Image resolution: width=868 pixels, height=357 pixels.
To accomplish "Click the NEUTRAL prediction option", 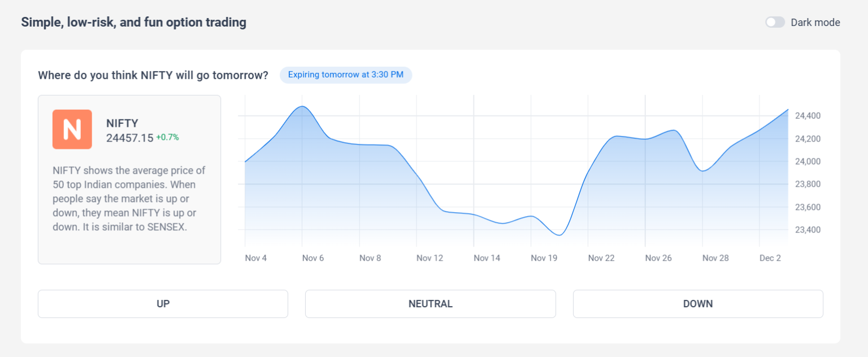I will coord(430,304).
